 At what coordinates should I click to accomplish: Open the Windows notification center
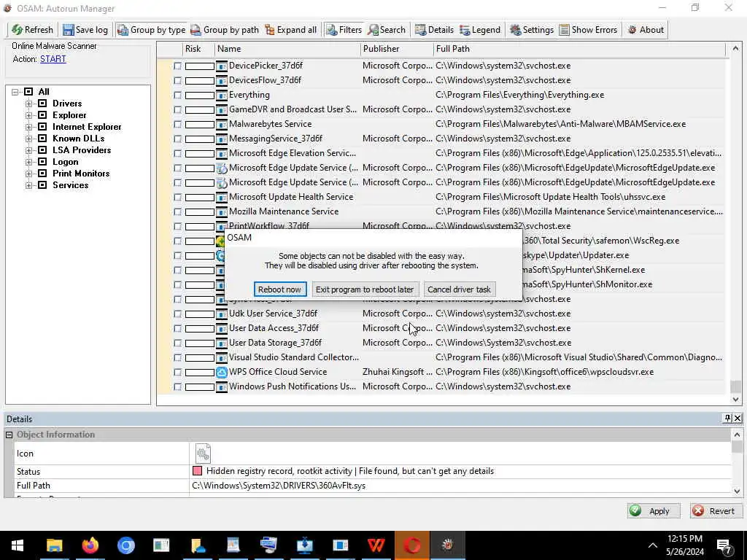click(724, 546)
